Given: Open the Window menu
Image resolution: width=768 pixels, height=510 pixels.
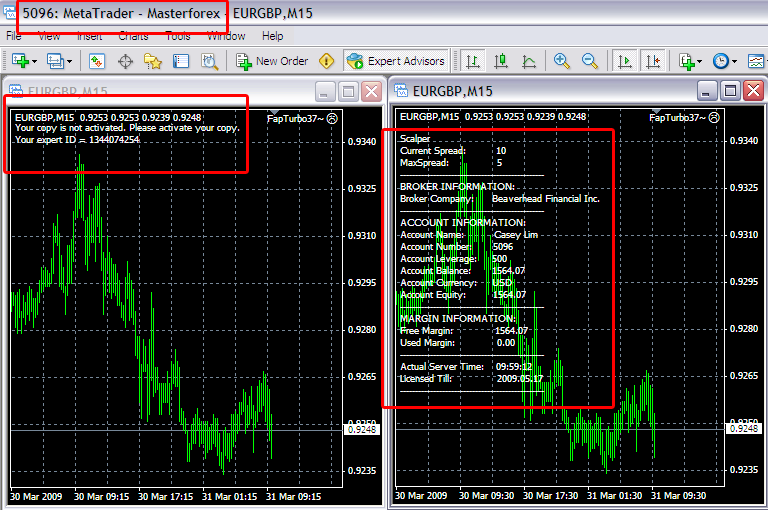Looking at the screenshot, I should tap(226, 36).
